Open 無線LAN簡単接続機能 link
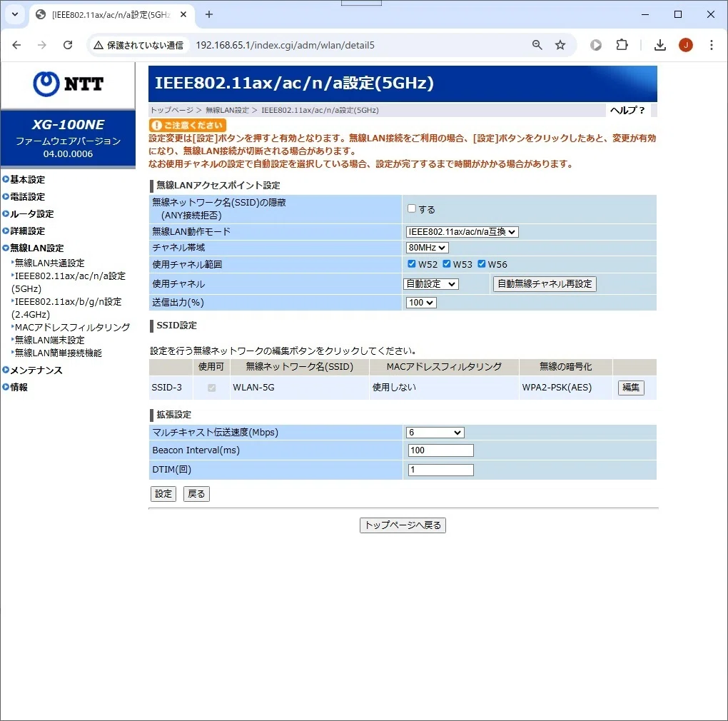Viewport: 728px width, 721px height. coord(58,353)
